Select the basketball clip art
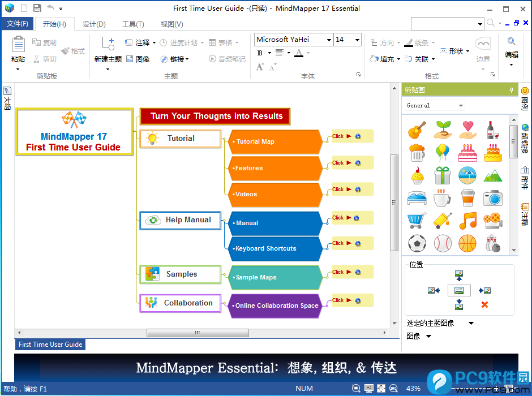This screenshot has width=532, height=396. tap(468, 243)
